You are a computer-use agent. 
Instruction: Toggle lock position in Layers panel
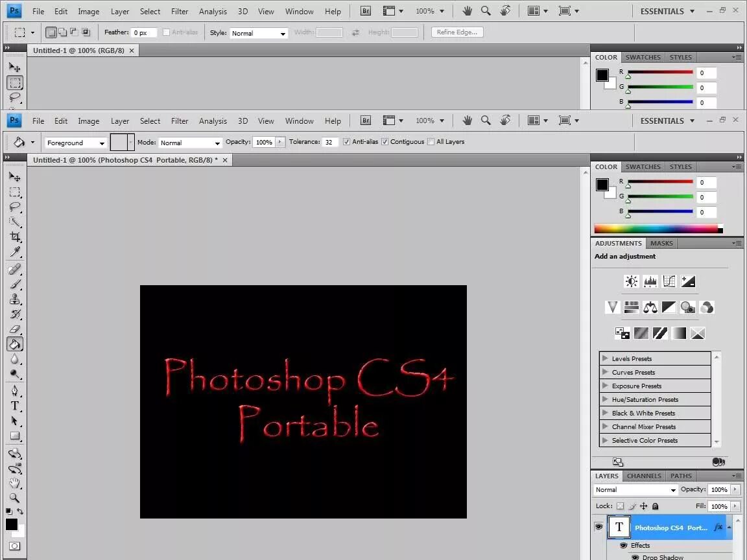click(644, 506)
